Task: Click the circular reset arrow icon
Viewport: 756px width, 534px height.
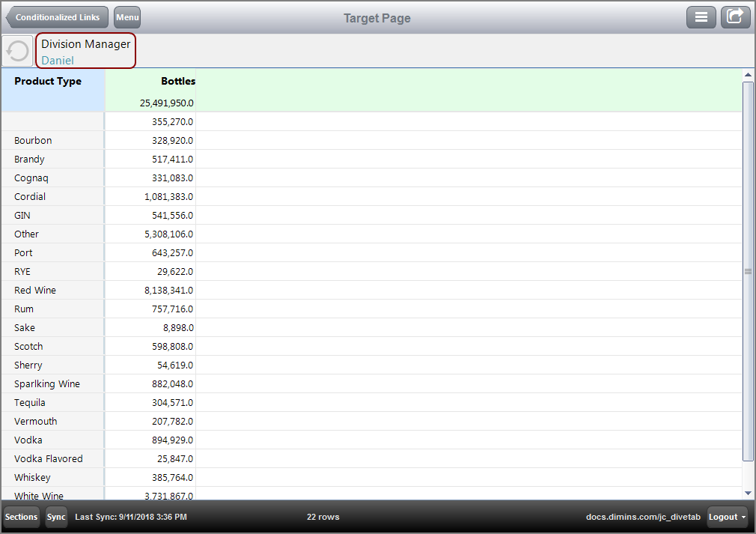Action: click(x=17, y=51)
